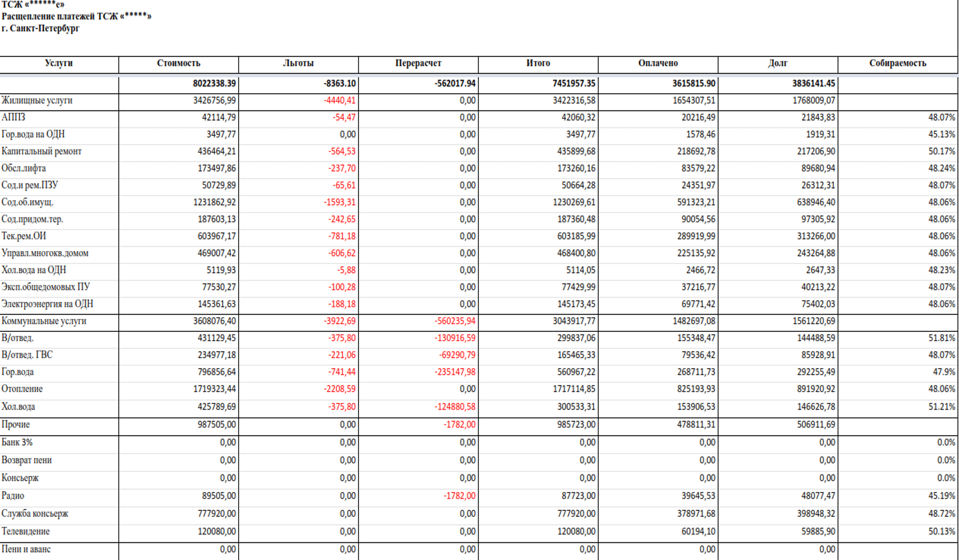Image resolution: width=959 pixels, height=560 pixels.
Task: Select the 'Льготы' column header
Action: point(298,63)
